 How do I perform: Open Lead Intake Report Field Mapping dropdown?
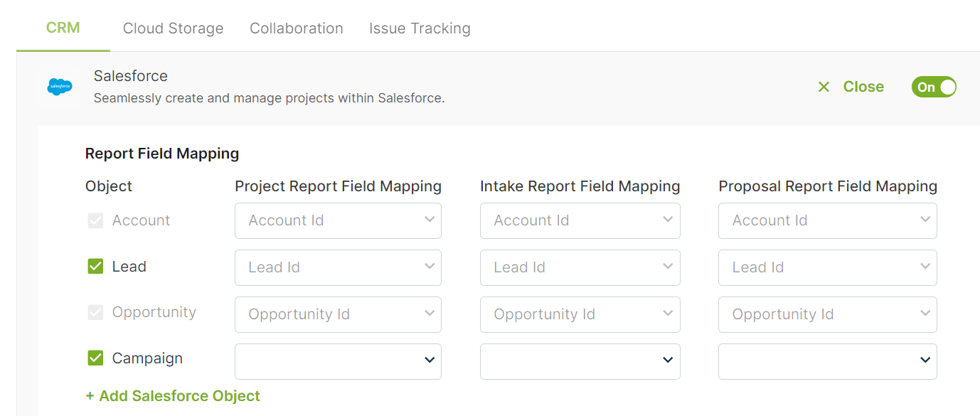580,267
